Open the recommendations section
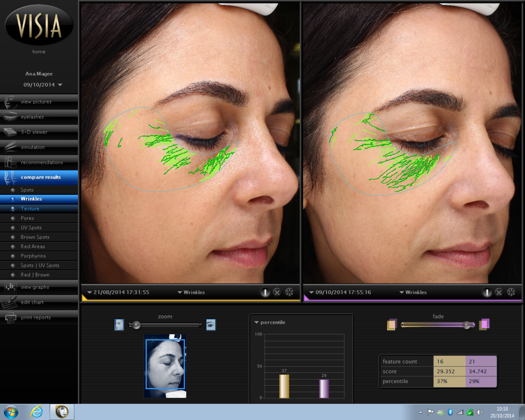Image resolution: width=525 pixels, height=420 pixels. pyautogui.click(x=41, y=163)
